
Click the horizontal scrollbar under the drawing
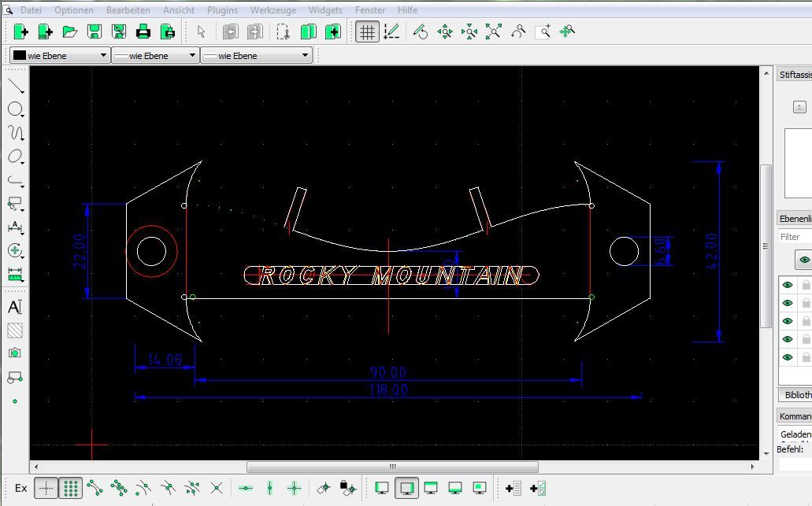coord(392,467)
